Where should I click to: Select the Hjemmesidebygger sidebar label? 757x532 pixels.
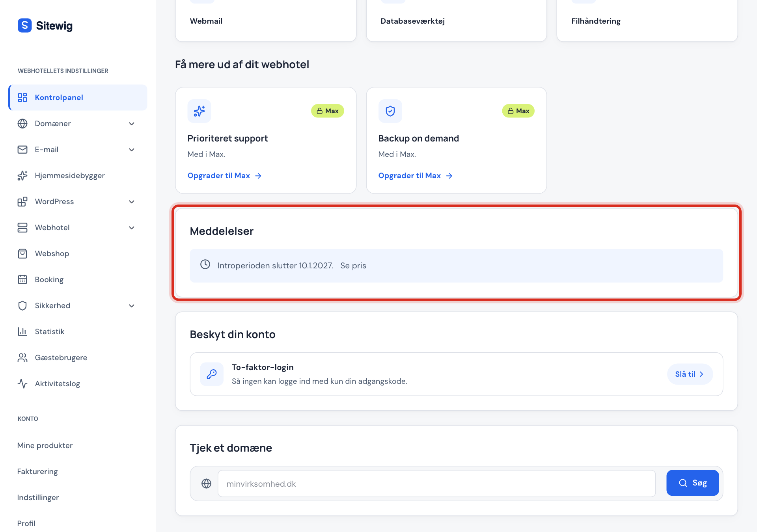pyautogui.click(x=70, y=176)
